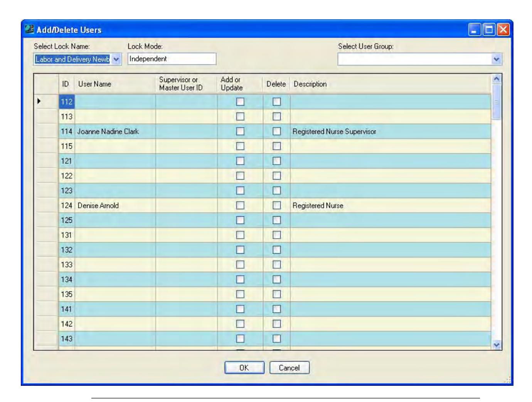Tick Delete checkbox for ID 135
The width and height of the screenshot is (532, 402).
coord(276,294)
